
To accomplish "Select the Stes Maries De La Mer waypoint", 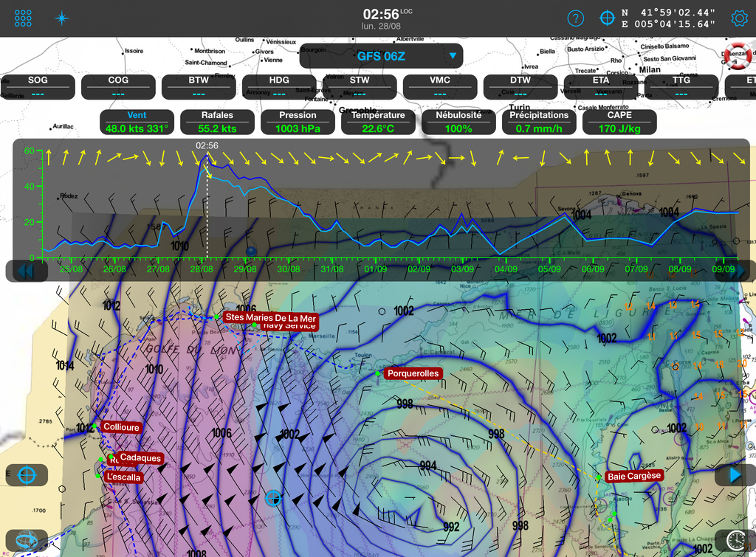I will pyautogui.click(x=270, y=317).
